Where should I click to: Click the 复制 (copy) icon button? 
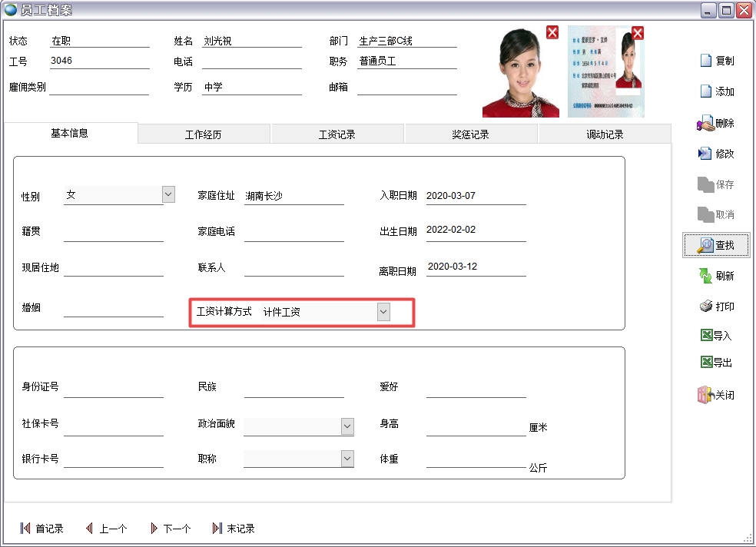click(x=706, y=61)
